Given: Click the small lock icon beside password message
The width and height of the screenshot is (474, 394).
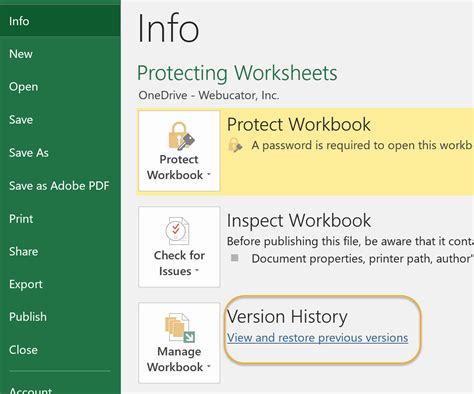Looking at the screenshot, I should (235, 146).
